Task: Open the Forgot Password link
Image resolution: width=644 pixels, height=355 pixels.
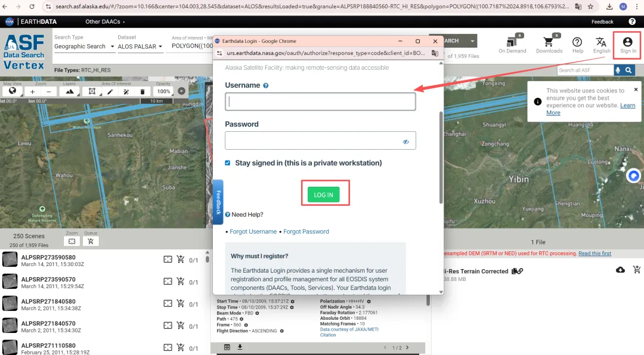Action: [306, 231]
